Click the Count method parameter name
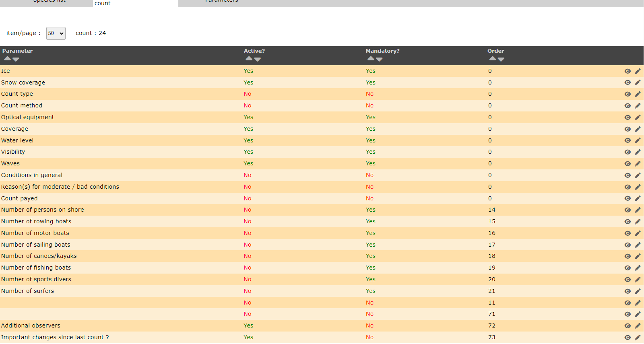This screenshot has width=644, height=344. pyautogui.click(x=22, y=105)
